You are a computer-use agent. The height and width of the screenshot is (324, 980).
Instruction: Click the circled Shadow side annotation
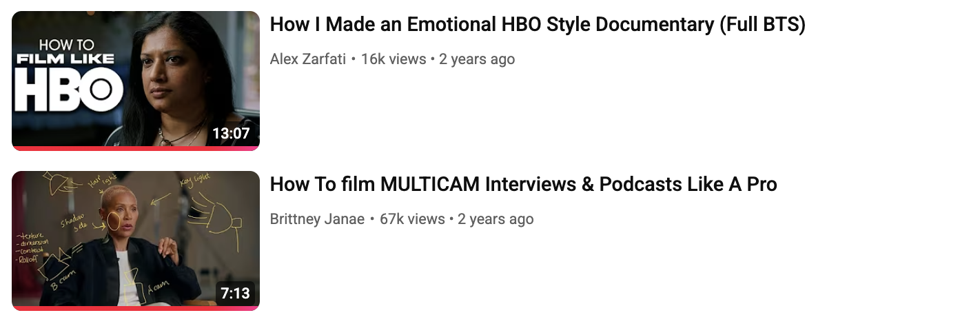pyautogui.click(x=114, y=219)
